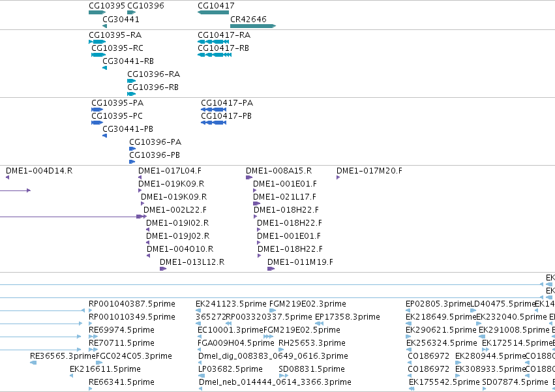The height and width of the screenshot is (392, 555).
Task: Open BAC end DME1-004O10.R label
Action: 180,250
